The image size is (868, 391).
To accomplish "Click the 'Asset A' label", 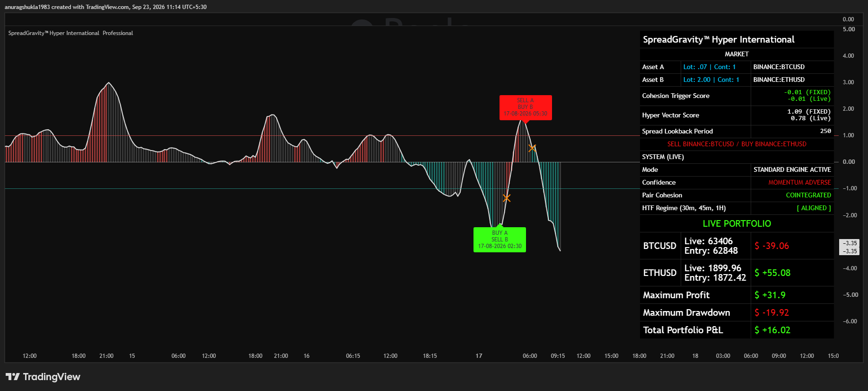I will (653, 67).
